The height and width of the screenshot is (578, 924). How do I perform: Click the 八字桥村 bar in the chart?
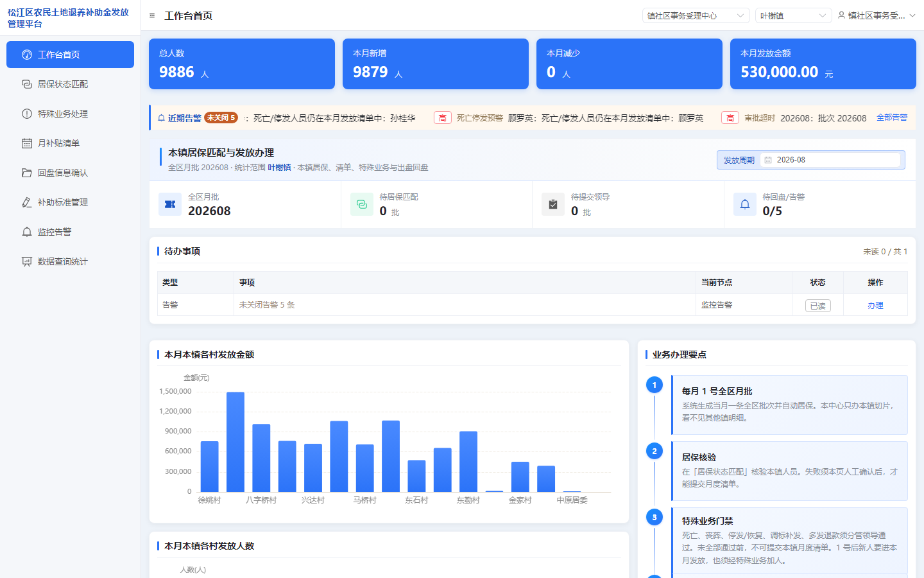[x=261, y=458]
